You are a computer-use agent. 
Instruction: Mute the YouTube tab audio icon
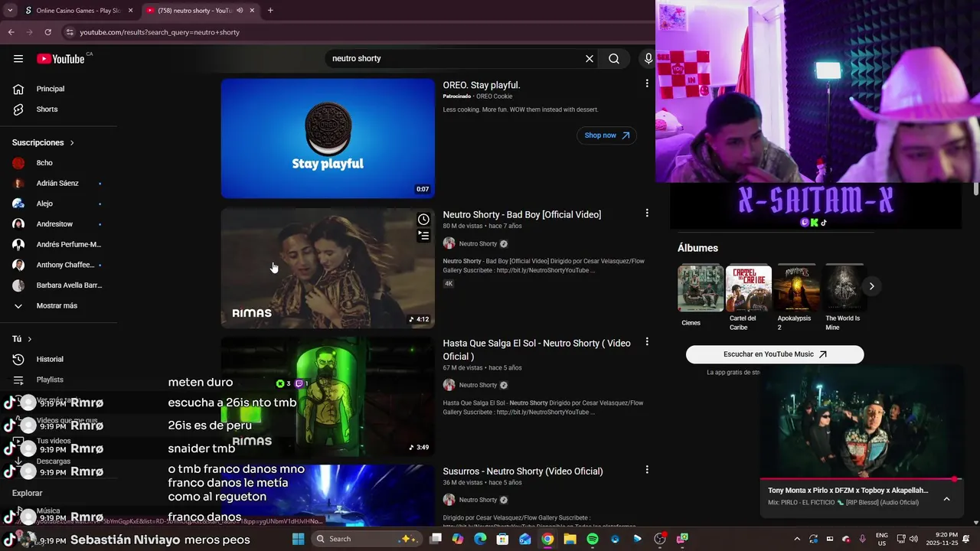click(x=240, y=11)
